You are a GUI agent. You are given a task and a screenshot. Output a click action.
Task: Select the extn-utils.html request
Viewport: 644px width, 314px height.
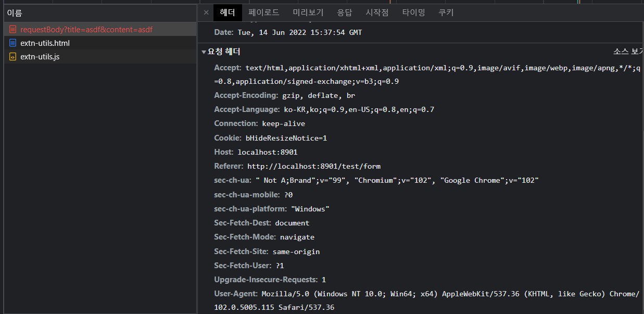[100, 43]
